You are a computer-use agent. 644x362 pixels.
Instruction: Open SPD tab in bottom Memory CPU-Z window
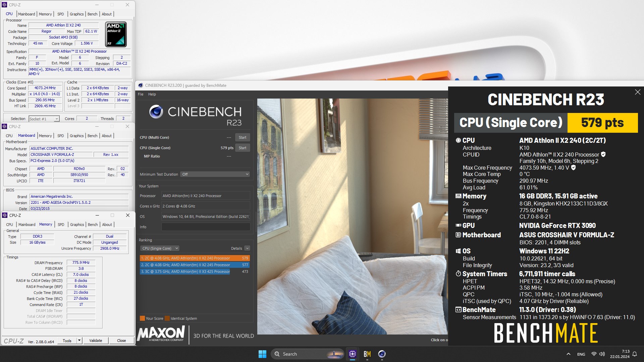coord(61,225)
